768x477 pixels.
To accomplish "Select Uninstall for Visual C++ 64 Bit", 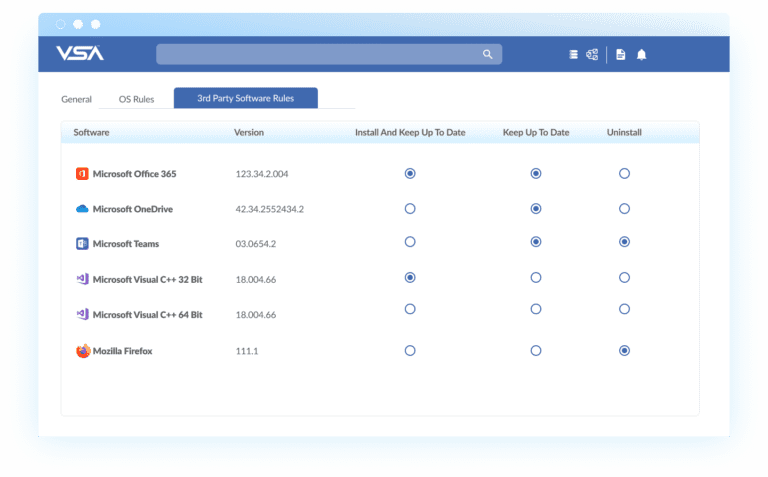I will coord(624,309).
